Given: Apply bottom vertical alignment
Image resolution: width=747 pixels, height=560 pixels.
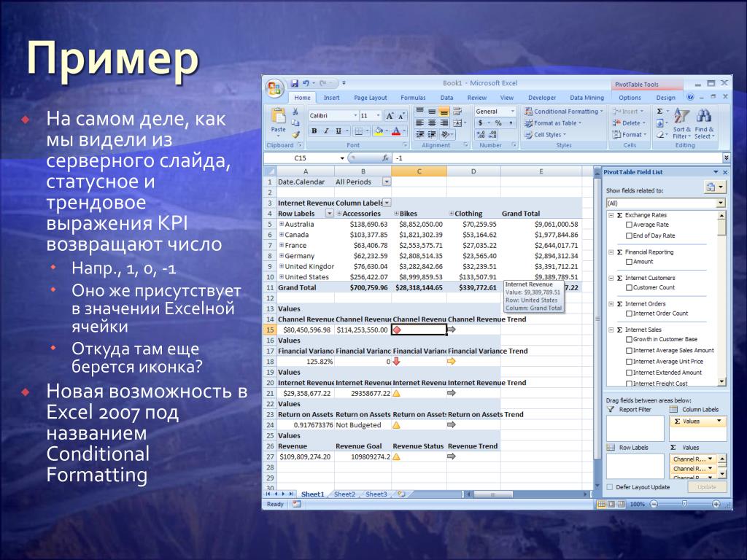Looking at the screenshot, I should coord(444,112).
